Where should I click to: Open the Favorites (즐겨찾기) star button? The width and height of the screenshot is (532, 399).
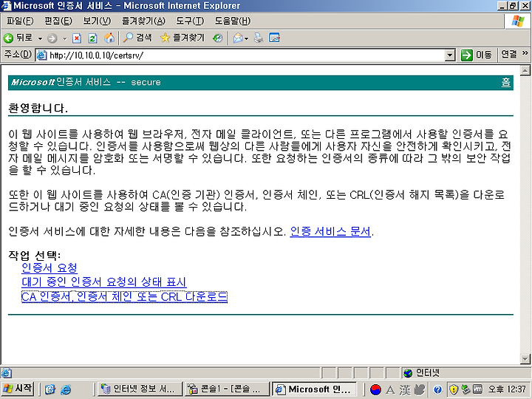183,38
